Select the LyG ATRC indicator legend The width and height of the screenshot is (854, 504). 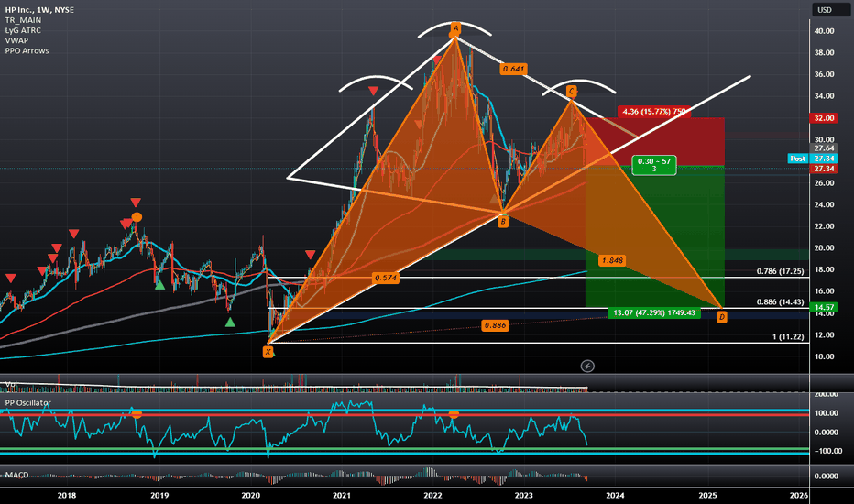click(24, 30)
